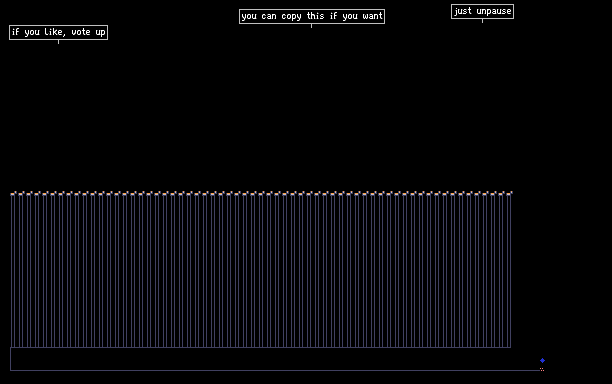Click the word "want" in the middle sign
Viewport: 612px width, 384px height.
(372, 16)
